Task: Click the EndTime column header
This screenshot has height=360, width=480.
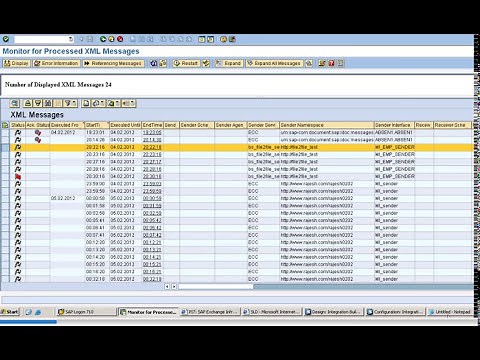Action: click(x=152, y=125)
